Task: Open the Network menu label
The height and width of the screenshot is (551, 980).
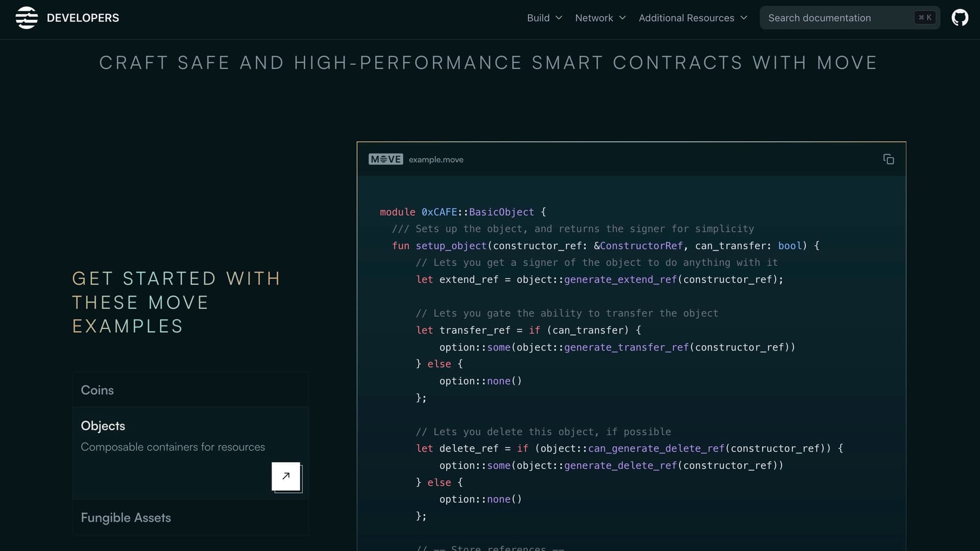Action: (x=594, y=18)
